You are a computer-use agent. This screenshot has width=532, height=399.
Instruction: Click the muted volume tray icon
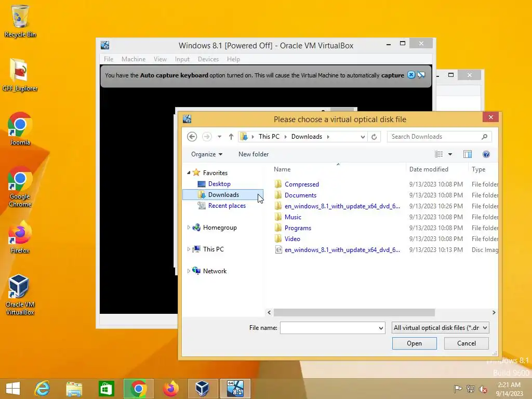(483, 389)
